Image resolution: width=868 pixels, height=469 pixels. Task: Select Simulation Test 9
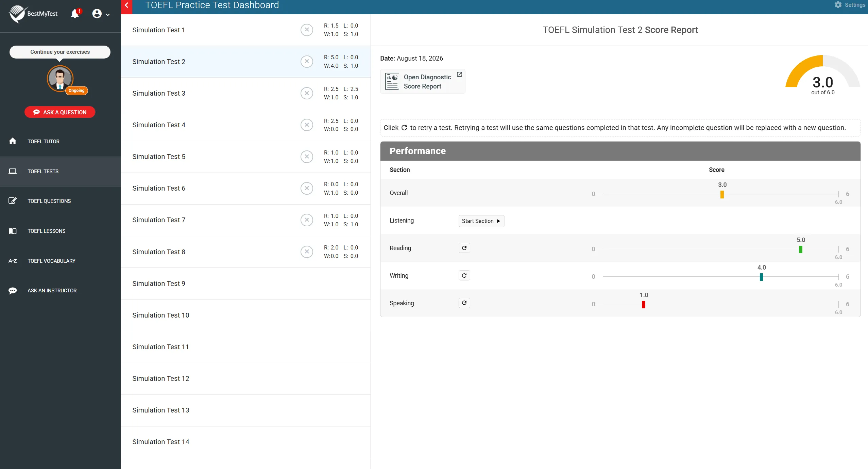click(x=245, y=284)
